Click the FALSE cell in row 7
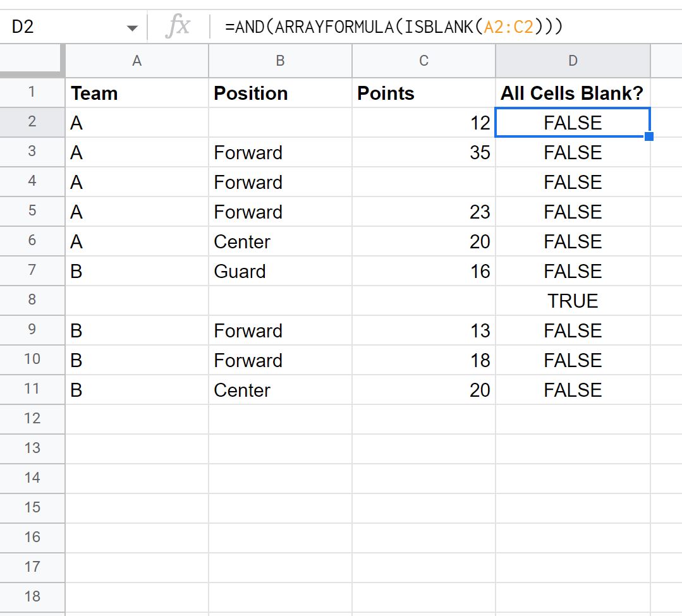Screen dimensions: 682x616 573,271
